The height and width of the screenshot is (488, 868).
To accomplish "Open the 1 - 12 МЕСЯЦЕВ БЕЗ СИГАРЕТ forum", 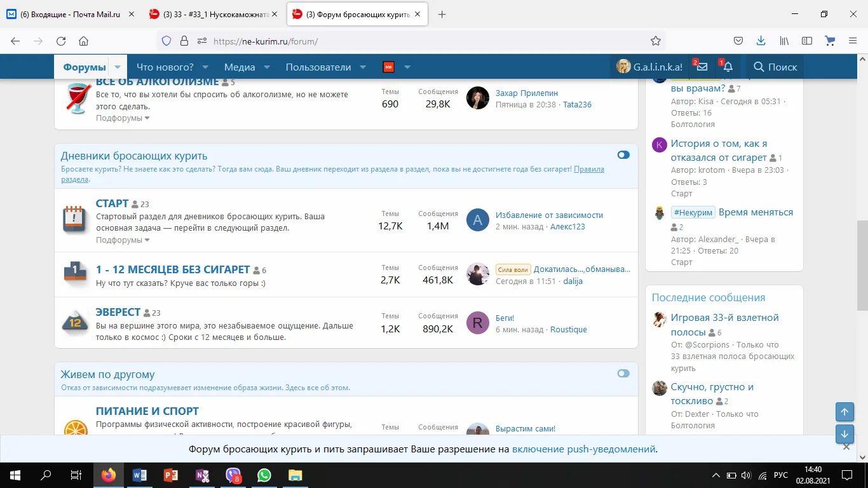I will 173,269.
